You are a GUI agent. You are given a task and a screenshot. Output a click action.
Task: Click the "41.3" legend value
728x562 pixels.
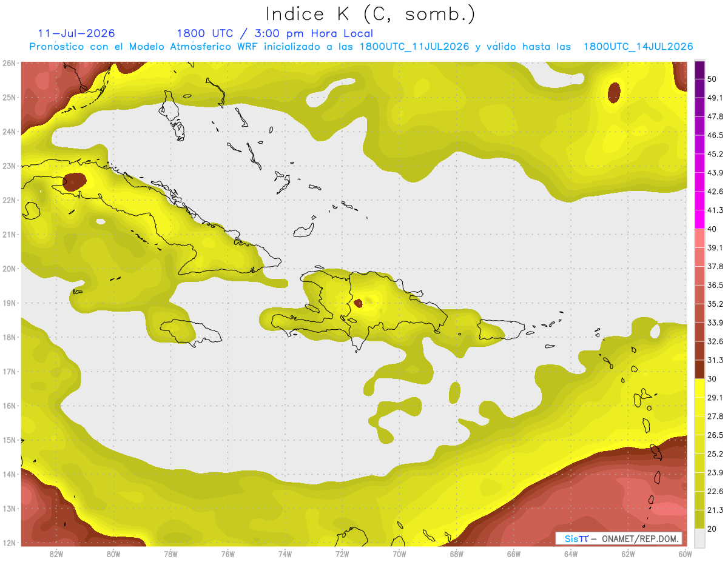715,210
